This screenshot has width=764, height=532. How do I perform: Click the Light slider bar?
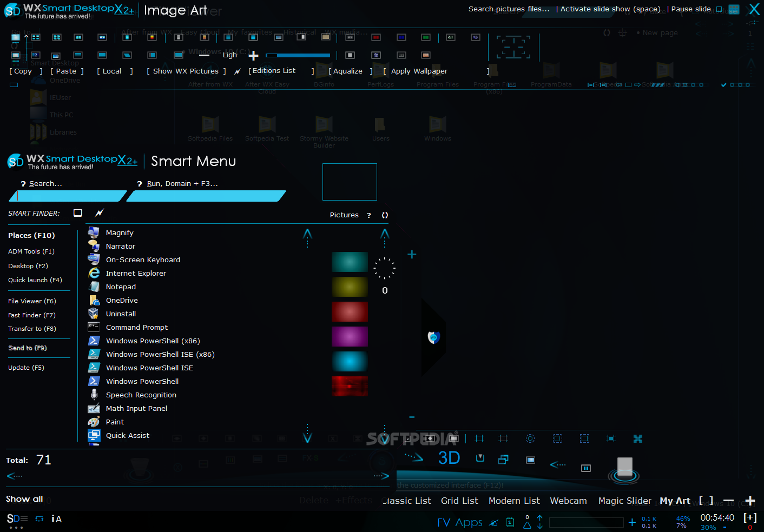(298, 55)
